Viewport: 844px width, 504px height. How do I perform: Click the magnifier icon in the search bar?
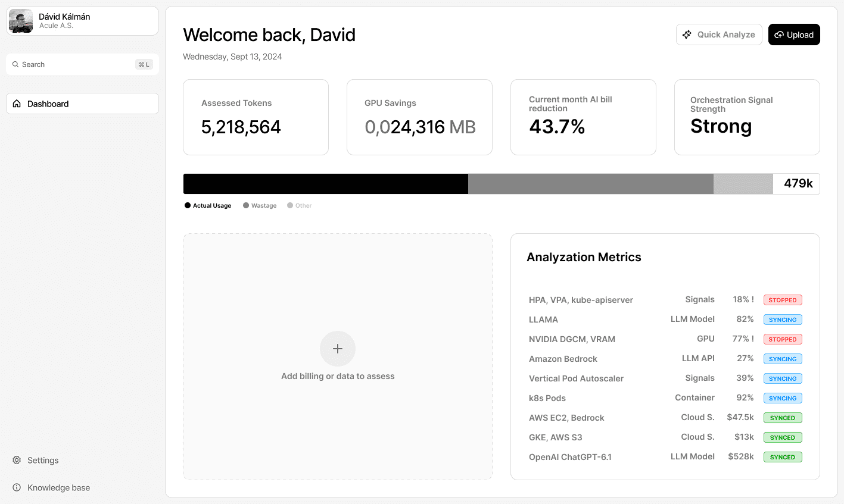[x=15, y=64]
